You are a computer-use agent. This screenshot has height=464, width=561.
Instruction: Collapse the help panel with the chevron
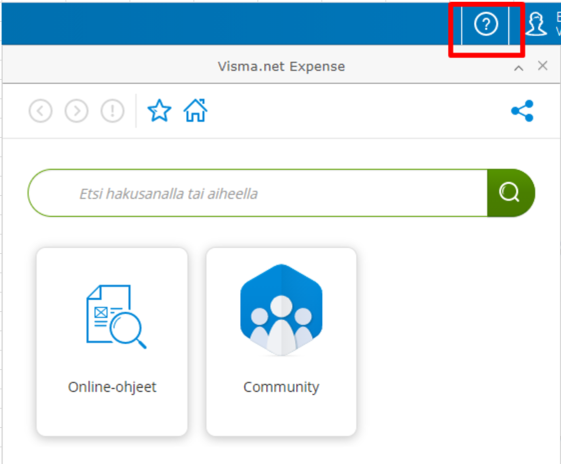(518, 68)
